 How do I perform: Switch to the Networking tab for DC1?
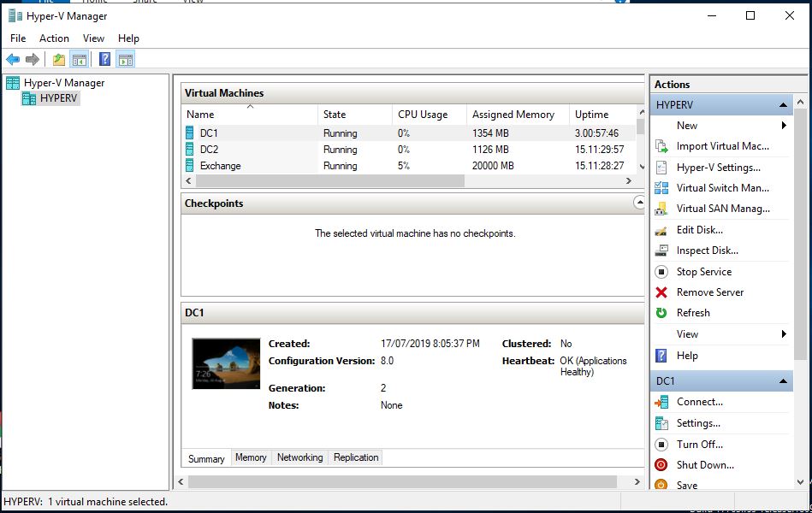pyautogui.click(x=299, y=457)
